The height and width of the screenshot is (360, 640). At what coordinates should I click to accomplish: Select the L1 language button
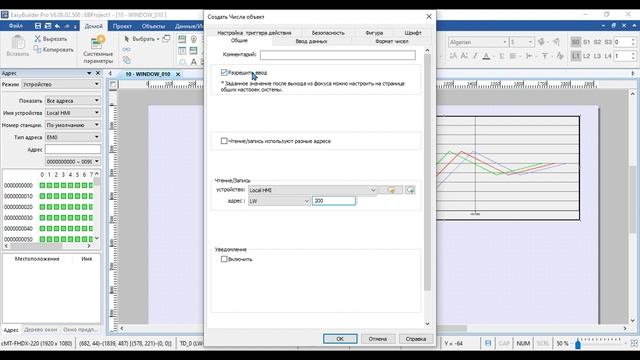pos(576,56)
